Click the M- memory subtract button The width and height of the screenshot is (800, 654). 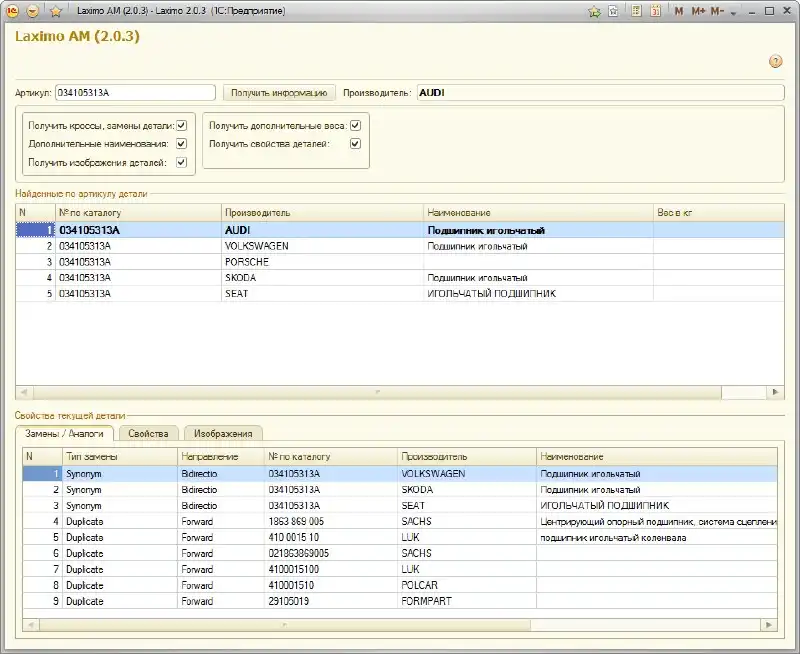[717, 11]
